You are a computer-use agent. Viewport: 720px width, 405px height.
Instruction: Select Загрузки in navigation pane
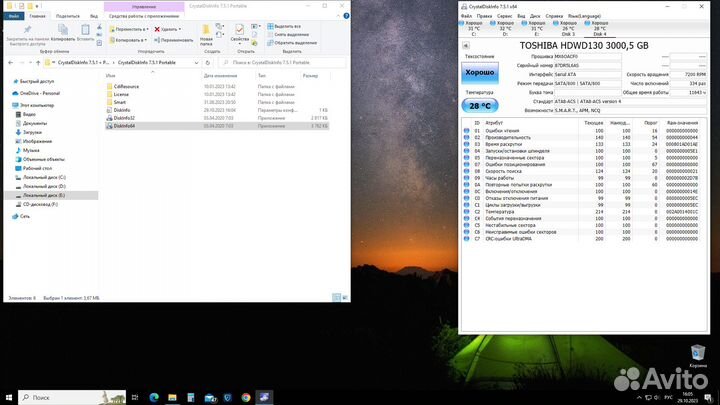click(32, 132)
